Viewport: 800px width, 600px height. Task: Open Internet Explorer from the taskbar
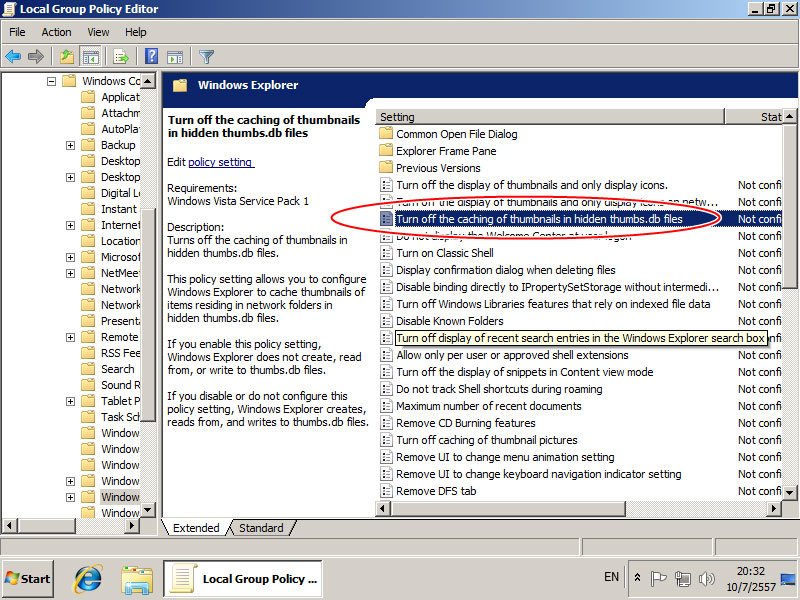[x=88, y=579]
